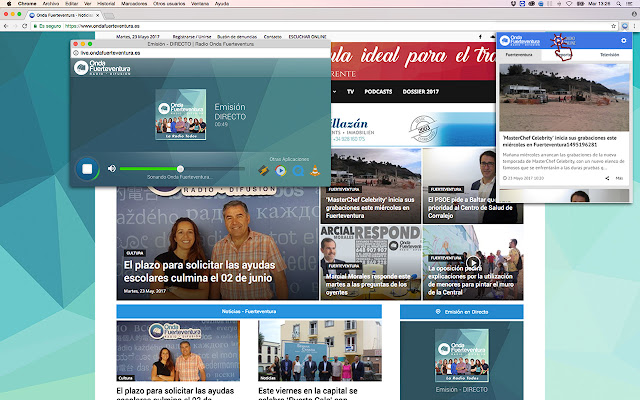This screenshot has height=400, width=640.
Task: Stop the live radio stream playback
Action: (x=87, y=169)
